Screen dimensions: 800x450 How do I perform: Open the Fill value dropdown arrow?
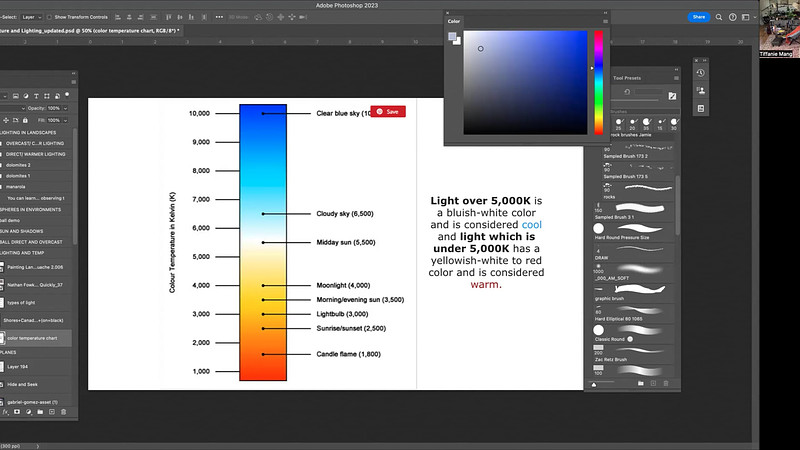[65, 120]
